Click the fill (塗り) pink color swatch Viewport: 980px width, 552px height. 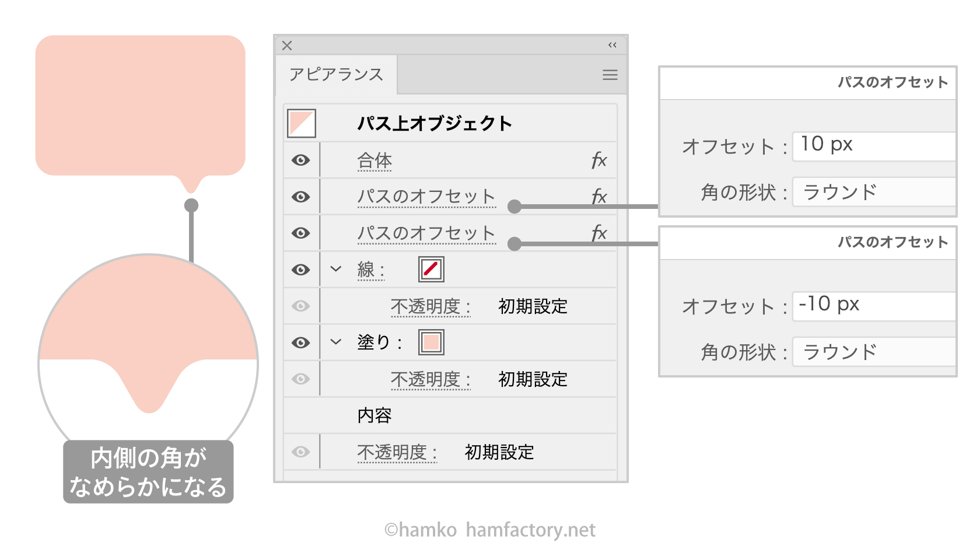click(431, 342)
